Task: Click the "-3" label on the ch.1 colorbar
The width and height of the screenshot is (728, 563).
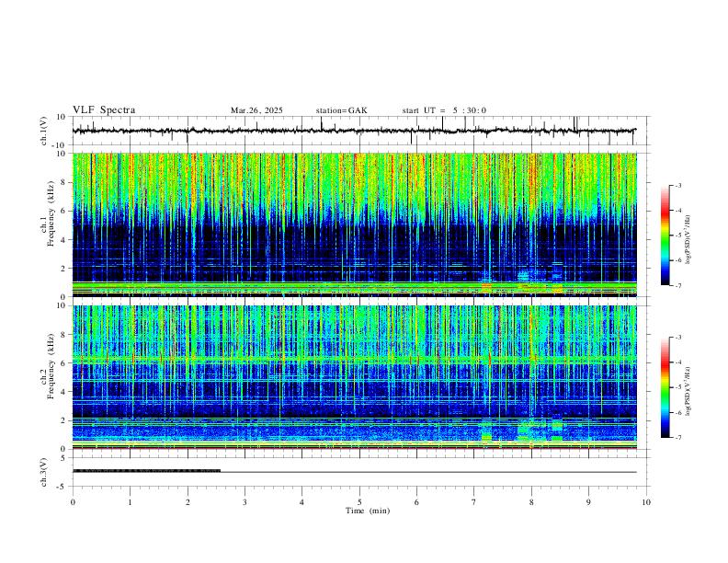Action: [677, 186]
